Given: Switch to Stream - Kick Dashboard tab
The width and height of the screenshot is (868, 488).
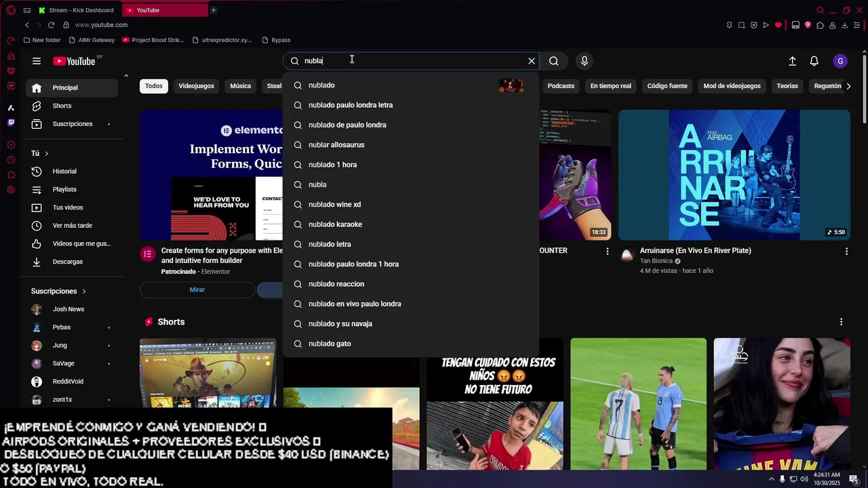Looking at the screenshot, I should pyautogui.click(x=77, y=10).
